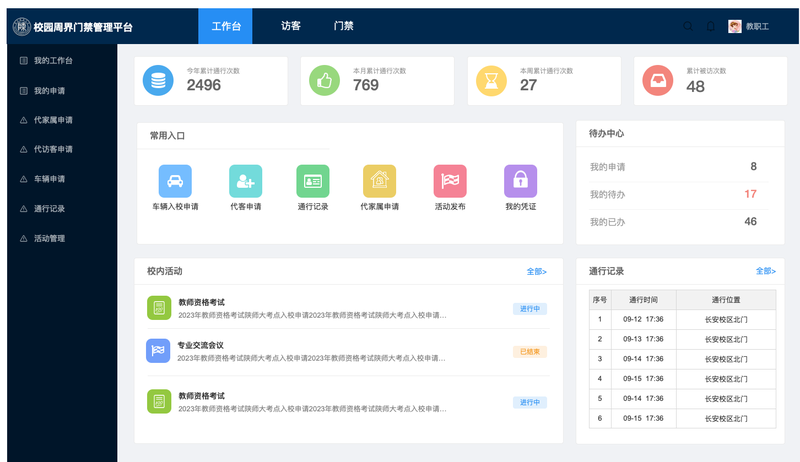Click the campus logo emblem in header

coord(22,27)
